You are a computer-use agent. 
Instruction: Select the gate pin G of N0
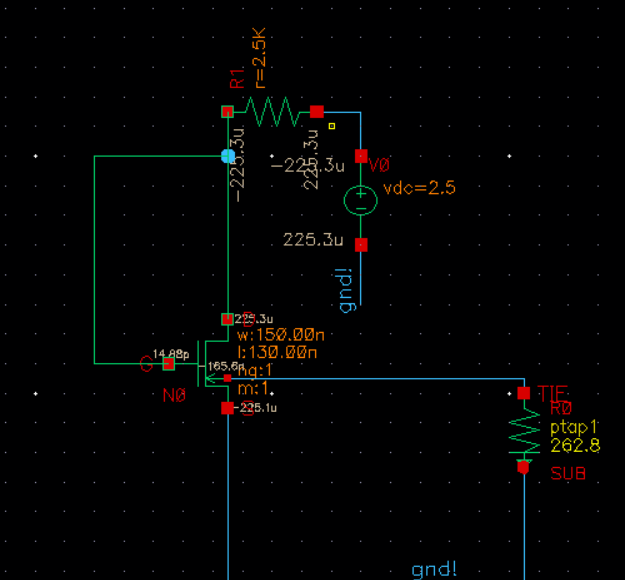[169, 364]
